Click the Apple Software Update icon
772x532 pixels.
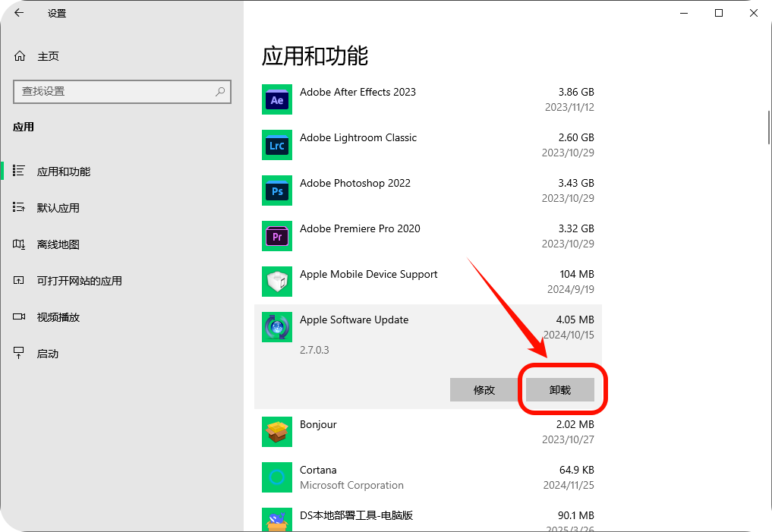click(277, 327)
